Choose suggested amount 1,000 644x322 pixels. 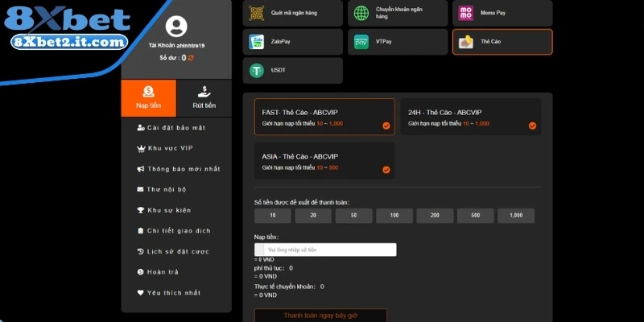coord(516,216)
